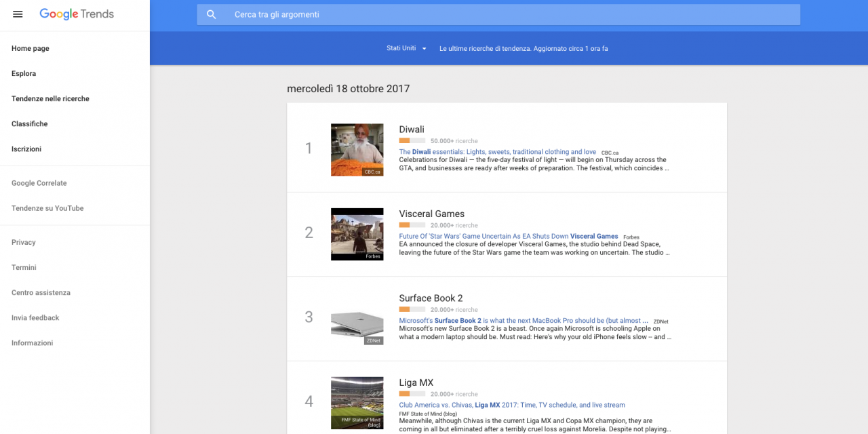The image size is (868, 434).
Task: Open the Liga MX stadium thumbnail
Action: pyautogui.click(x=357, y=403)
